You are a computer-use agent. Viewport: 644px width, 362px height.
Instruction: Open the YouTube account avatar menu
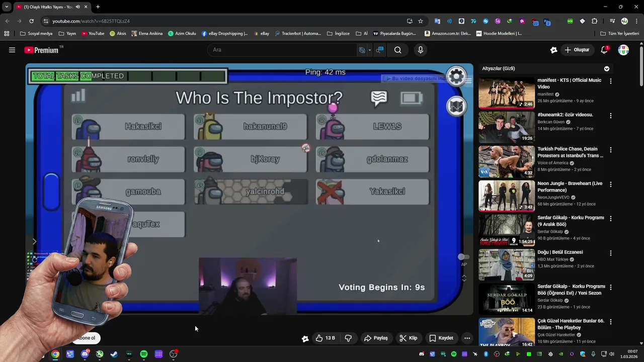pos(623,50)
